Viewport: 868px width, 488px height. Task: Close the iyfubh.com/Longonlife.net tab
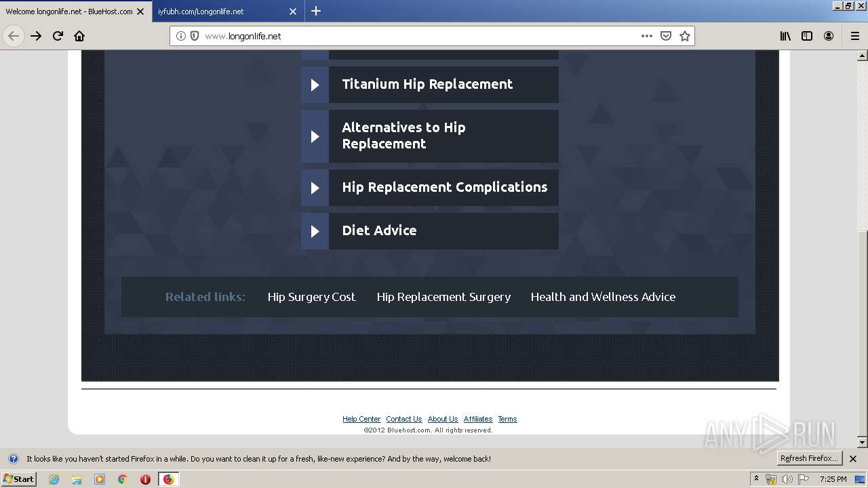[293, 12]
